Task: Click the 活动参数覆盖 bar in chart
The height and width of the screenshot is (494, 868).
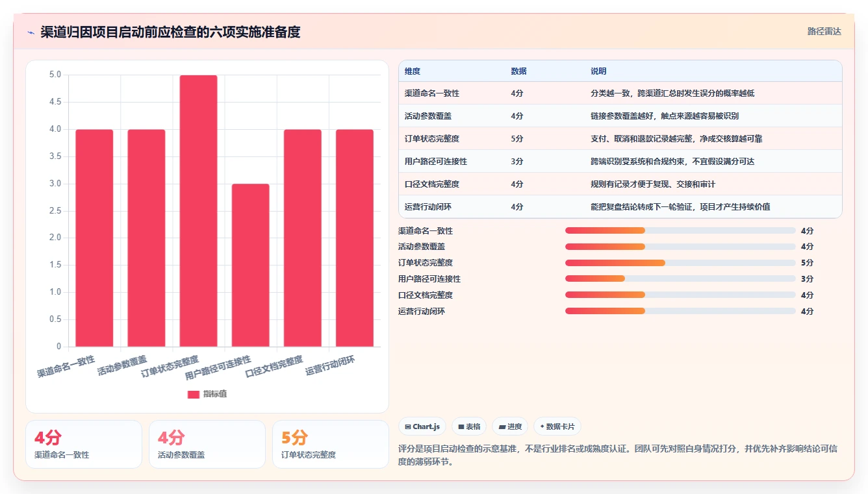Action: click(146, 238)
